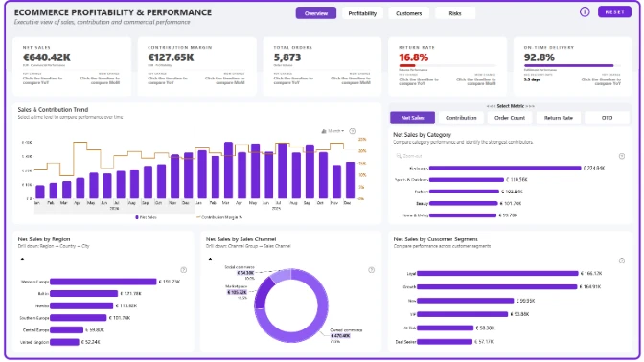This screenshot has width=644, height=362.
Task: Click Net Sales legend swatch in trend chart
Action: [137, 217]
